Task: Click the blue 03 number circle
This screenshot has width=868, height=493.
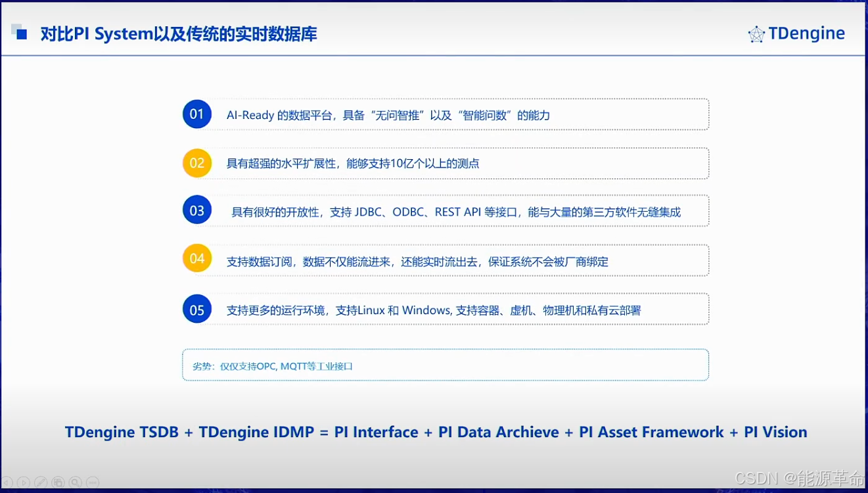Action: coord(197,210)
